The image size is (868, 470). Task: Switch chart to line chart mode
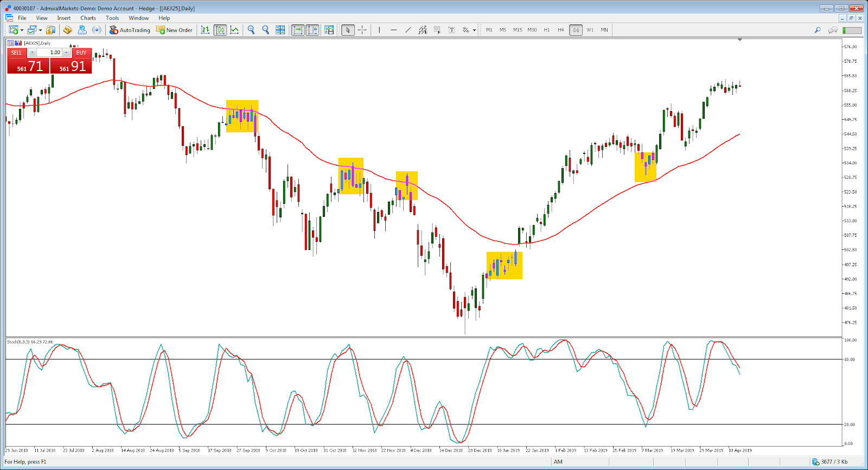[234, 30]
